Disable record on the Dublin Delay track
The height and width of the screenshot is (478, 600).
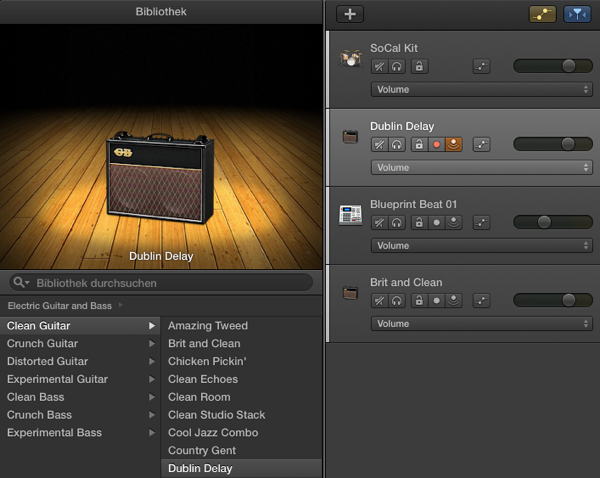436,144
